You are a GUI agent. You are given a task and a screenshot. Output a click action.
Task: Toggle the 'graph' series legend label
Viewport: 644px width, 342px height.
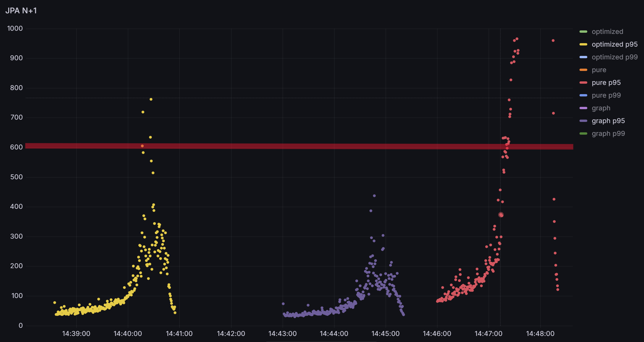tap(601, 108)
